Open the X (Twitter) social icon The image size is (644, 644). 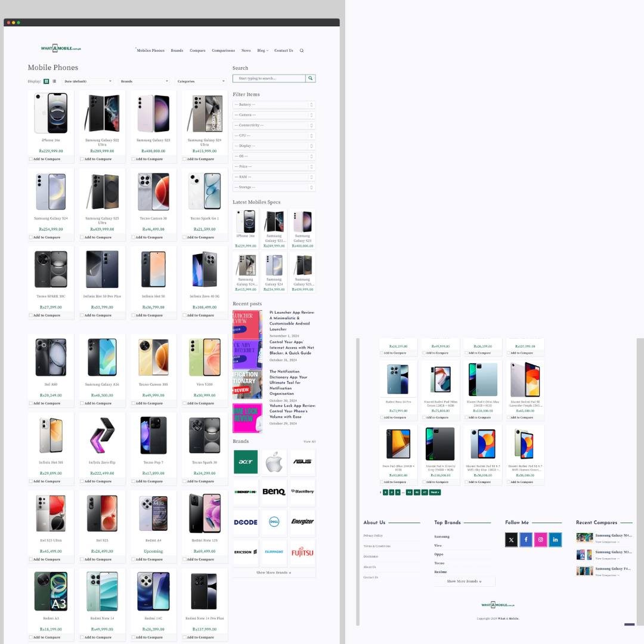(x=512, y=540)
